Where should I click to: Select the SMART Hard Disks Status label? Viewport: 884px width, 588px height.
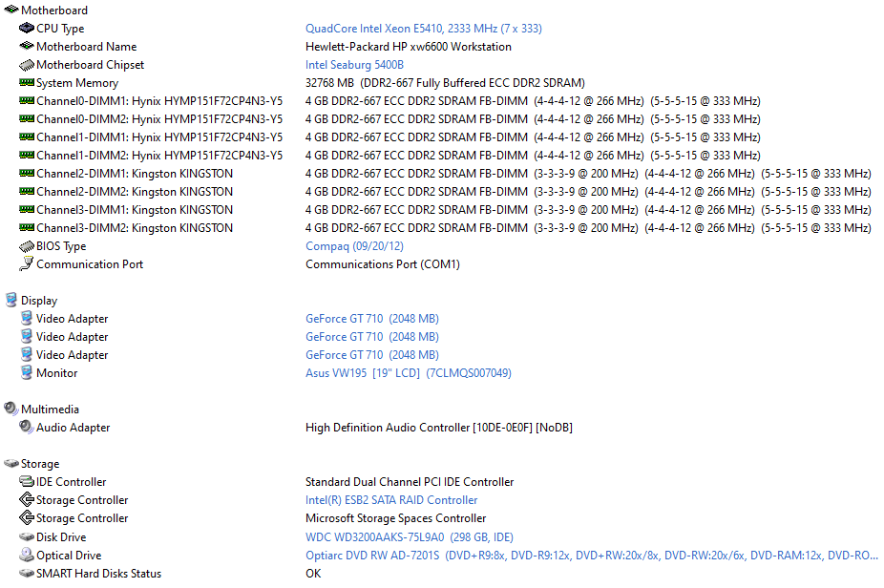98,574
